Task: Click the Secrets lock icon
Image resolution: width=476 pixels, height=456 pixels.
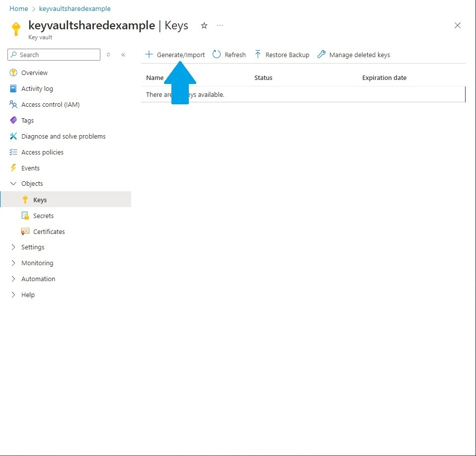Action: [x=25, y=216]
